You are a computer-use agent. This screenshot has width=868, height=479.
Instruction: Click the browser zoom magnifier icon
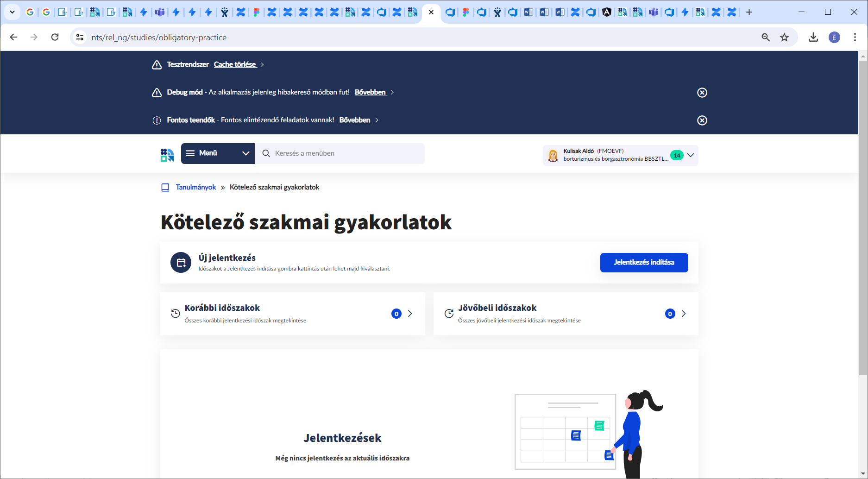766,38
